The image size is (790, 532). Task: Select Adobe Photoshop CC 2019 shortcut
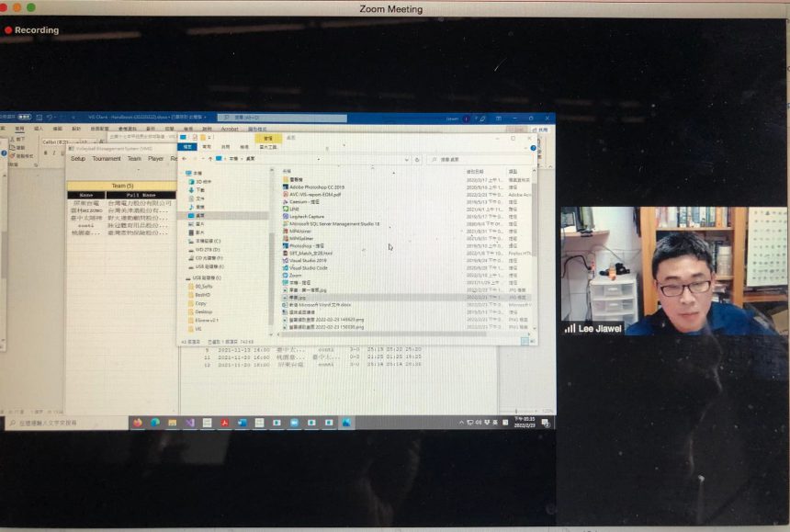tap(313, 187)
